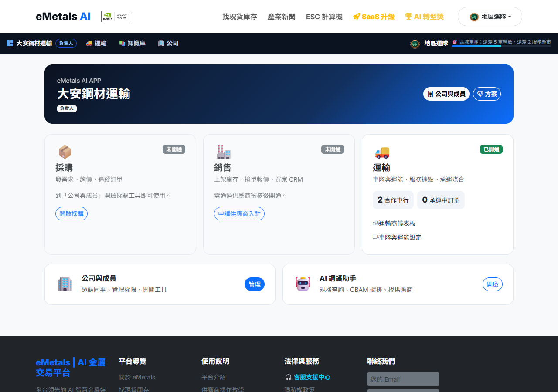Click 平台導覽 footer heading
The image size is (558, 392).
click(133, 361)
